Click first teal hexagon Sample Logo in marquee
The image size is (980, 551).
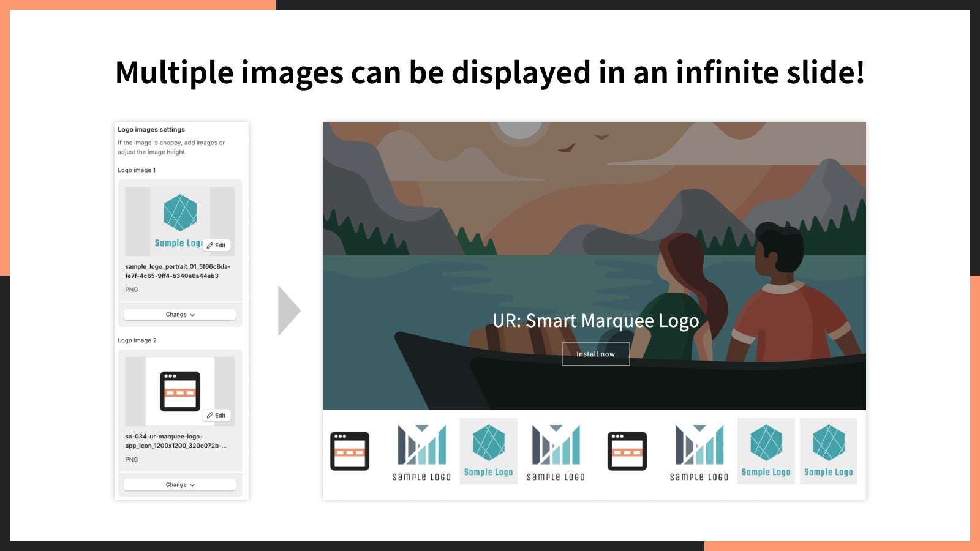488,451
